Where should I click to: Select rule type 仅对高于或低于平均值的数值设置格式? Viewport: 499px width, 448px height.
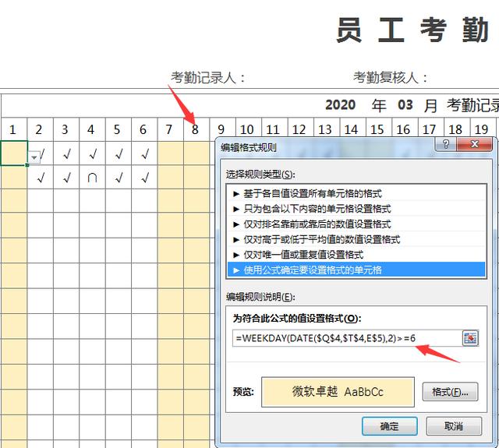point(356,239)
